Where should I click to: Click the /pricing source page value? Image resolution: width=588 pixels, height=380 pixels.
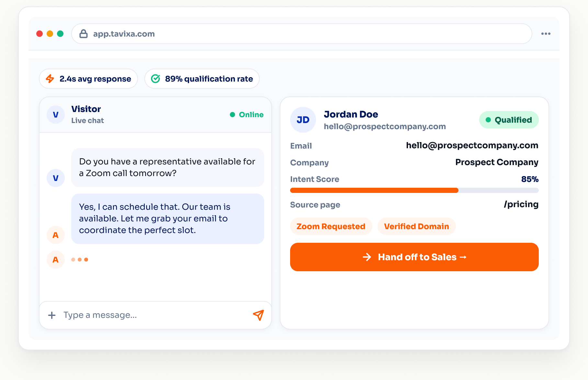point(521,204)
